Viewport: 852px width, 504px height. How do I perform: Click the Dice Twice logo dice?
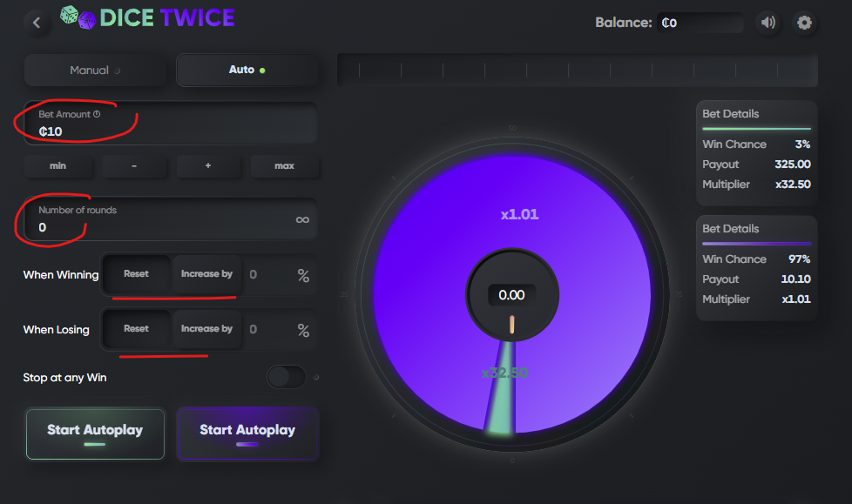tap(78, 17)
